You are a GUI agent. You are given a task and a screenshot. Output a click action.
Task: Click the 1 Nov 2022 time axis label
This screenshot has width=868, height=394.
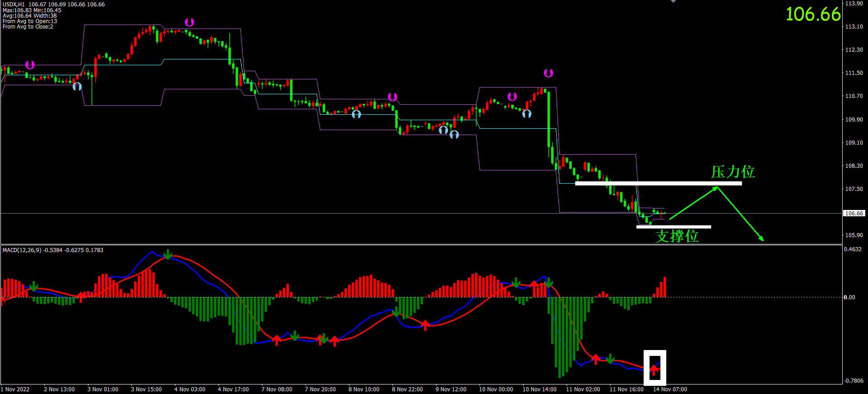click(x=15, y=389)
